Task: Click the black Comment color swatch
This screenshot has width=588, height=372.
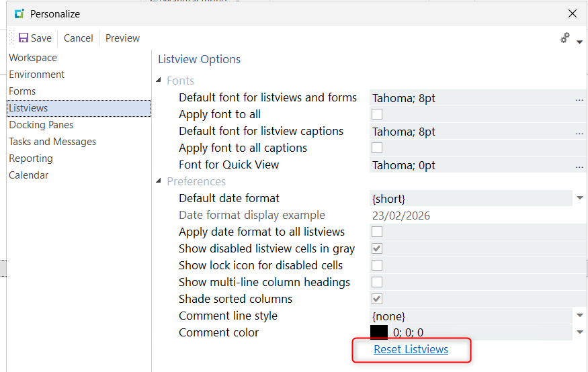Action: 379,332
